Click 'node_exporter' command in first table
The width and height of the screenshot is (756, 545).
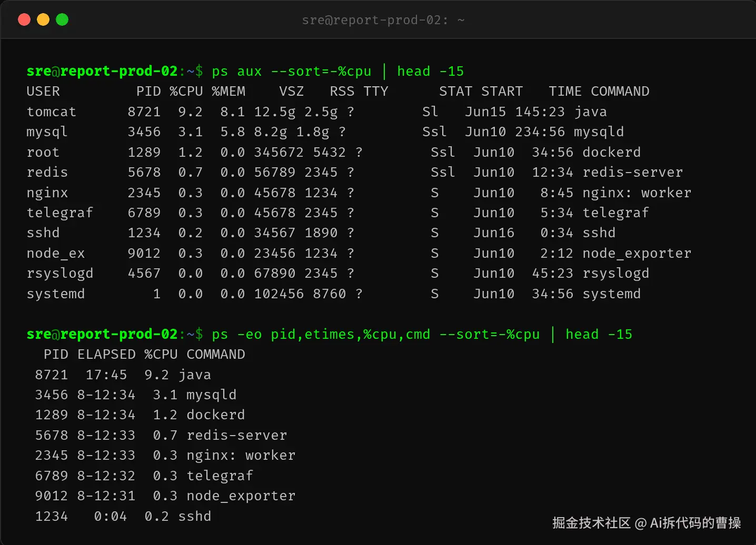pyautogui.click(x=637, y=253)
